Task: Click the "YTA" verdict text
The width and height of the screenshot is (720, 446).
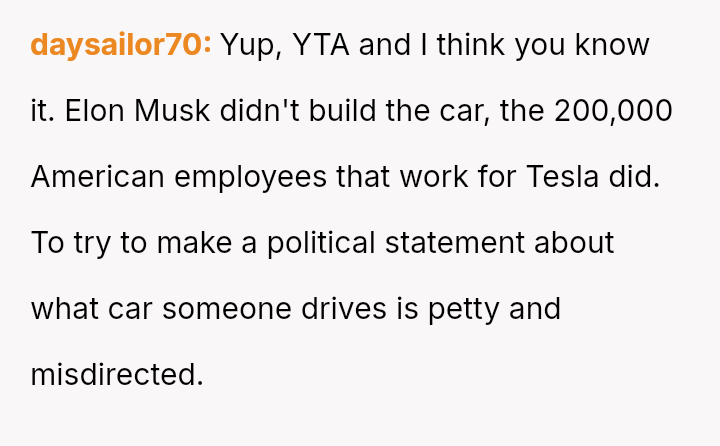Action: 321,45
